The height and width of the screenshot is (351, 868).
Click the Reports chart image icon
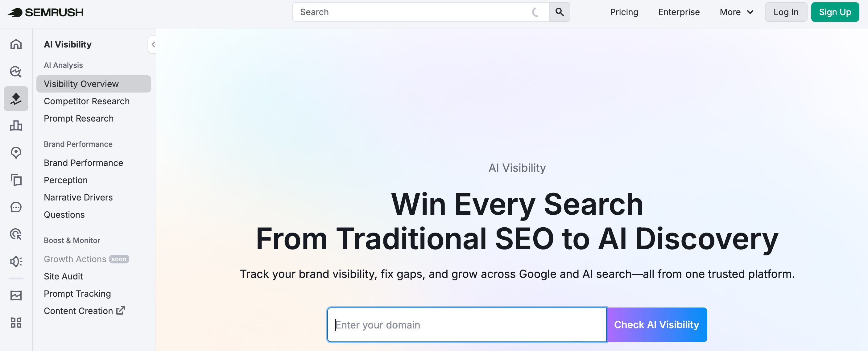click(16, 295)
